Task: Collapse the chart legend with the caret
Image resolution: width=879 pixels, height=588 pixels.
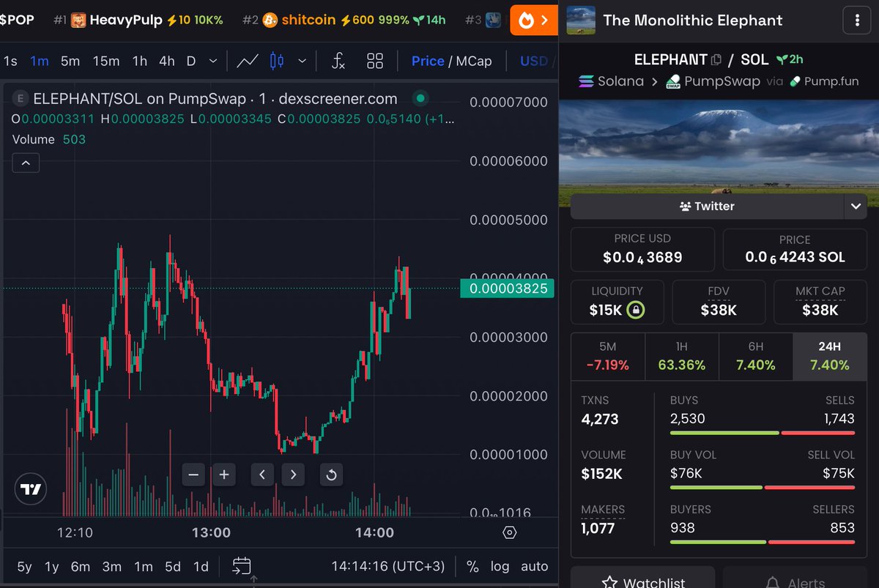Action: (26, 163)
